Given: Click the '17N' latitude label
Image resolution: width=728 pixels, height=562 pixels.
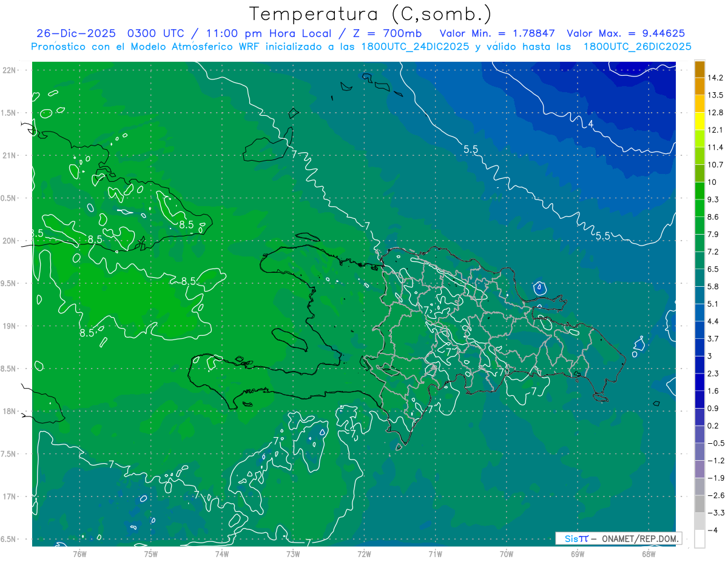Looking at the screenshot, I should point(10,497).
